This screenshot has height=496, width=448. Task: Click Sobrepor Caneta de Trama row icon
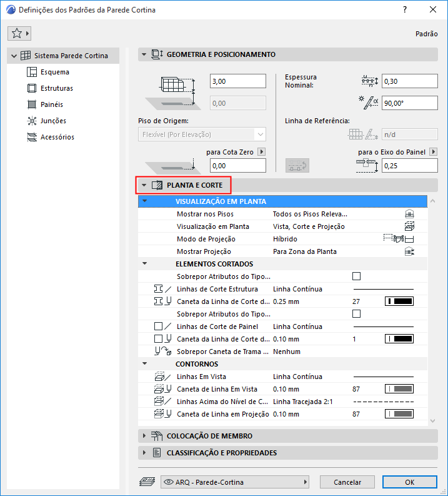pos(162,352)
